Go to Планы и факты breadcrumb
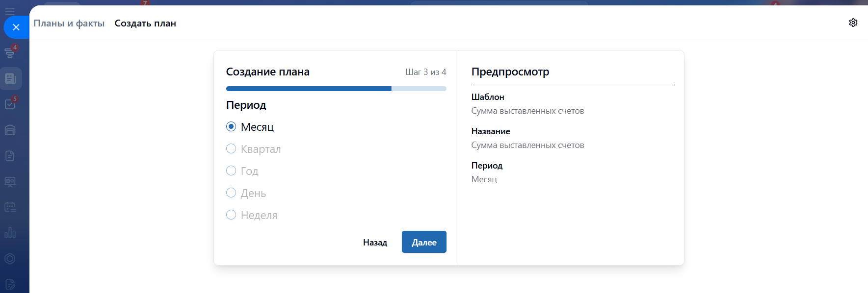The height and width of the screenshot is (293, 868). [69, 23]
